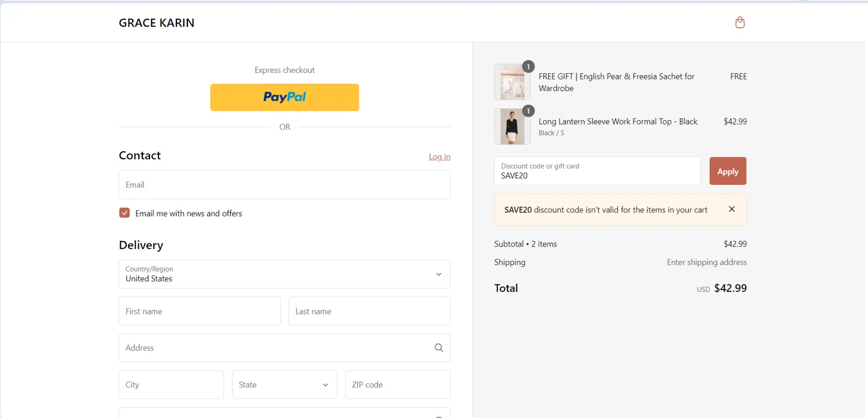The height and width of the screenshot is (418, 868).
Task: Click the quantity badge on the sachet gift
Action: click(528, 67)
